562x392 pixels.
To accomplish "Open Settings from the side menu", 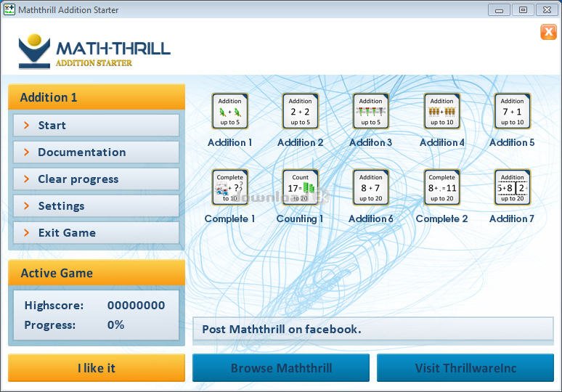I will 96,206.
